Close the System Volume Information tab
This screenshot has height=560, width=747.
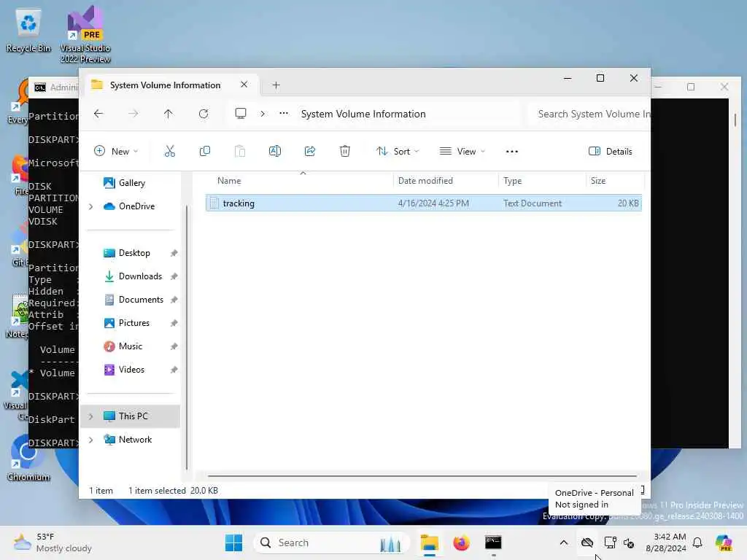[244, 85]
